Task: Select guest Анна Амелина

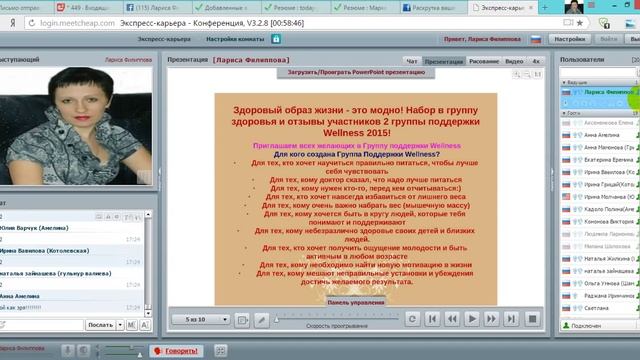Action: 602,135
